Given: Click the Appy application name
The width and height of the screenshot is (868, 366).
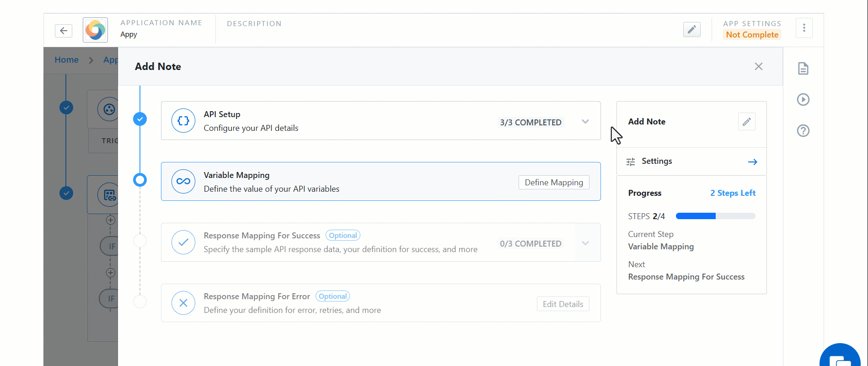Looking at the screenshot, I should [x=129, y=34].
